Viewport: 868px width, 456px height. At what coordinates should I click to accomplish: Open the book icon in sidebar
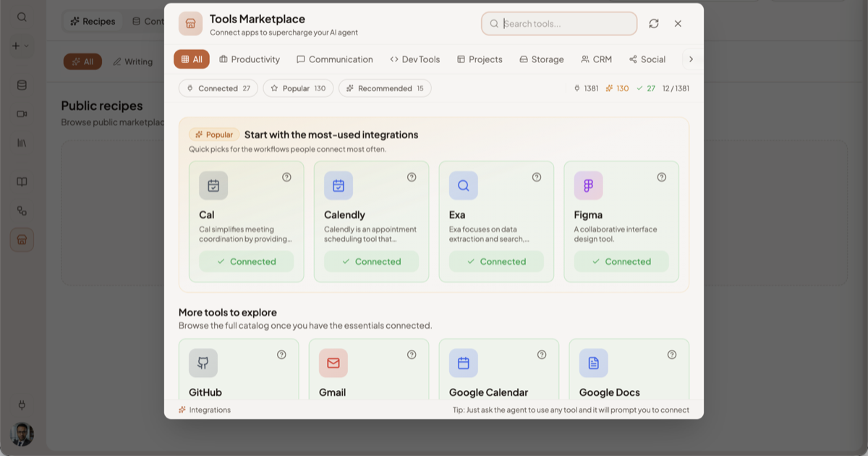22,182
